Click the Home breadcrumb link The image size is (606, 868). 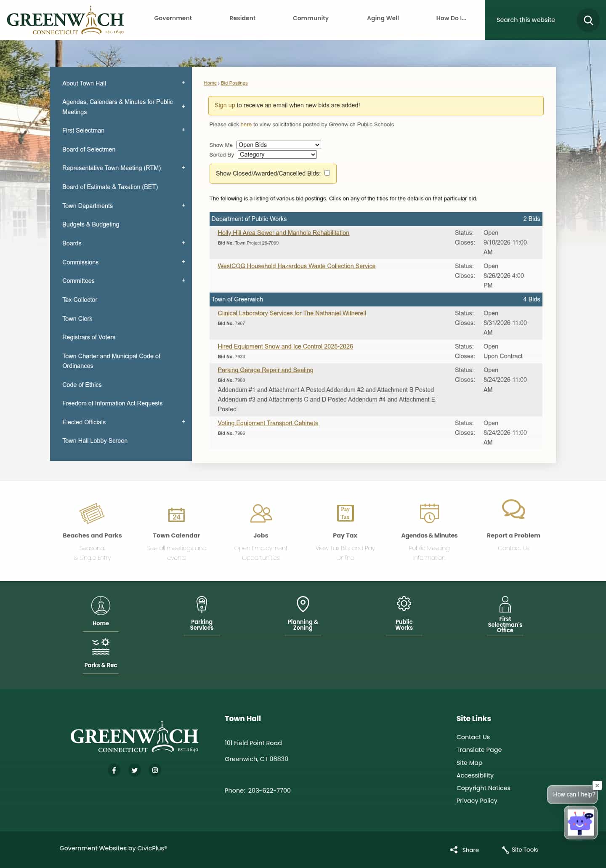coord(210,83)
